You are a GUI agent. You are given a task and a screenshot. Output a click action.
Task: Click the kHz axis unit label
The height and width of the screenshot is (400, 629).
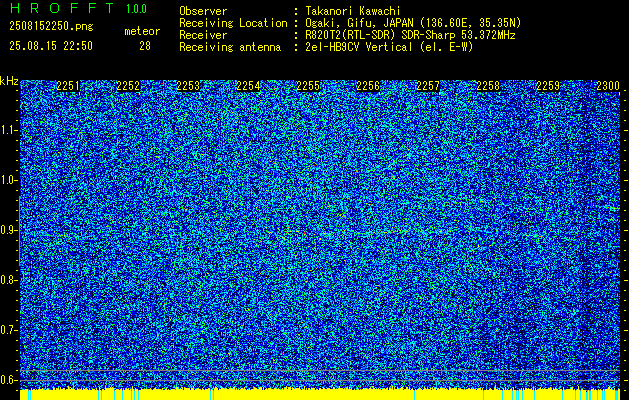point(9,81)
